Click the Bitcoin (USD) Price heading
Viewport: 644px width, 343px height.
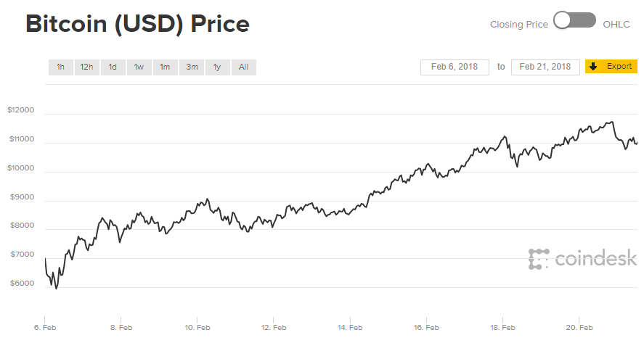pos(137,24)
